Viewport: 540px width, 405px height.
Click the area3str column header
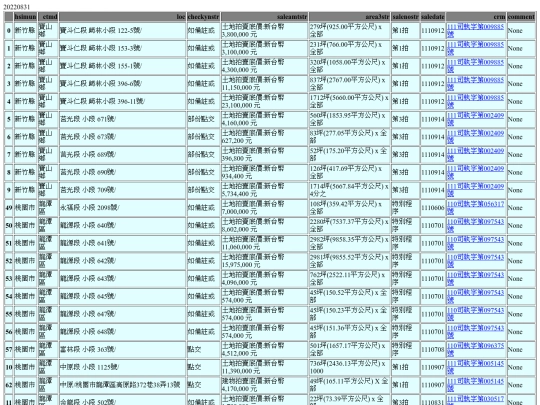click(x=349, y=17)
